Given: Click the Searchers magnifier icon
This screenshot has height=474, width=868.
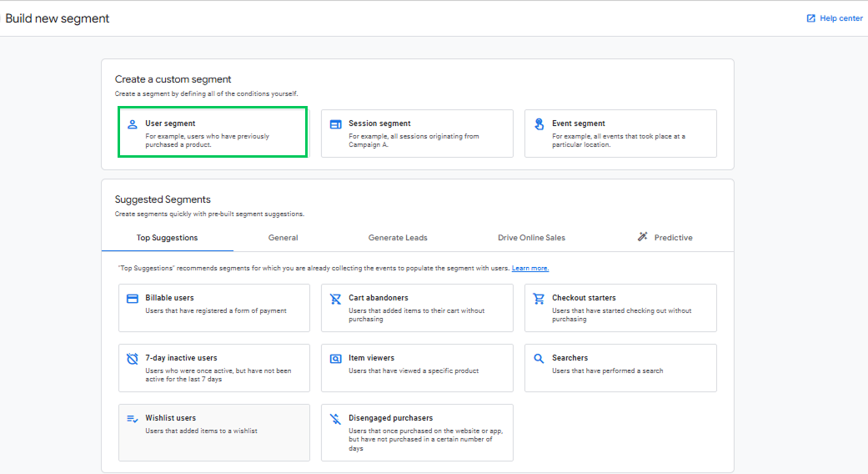Looking at the screenshot, I should 539,359.
